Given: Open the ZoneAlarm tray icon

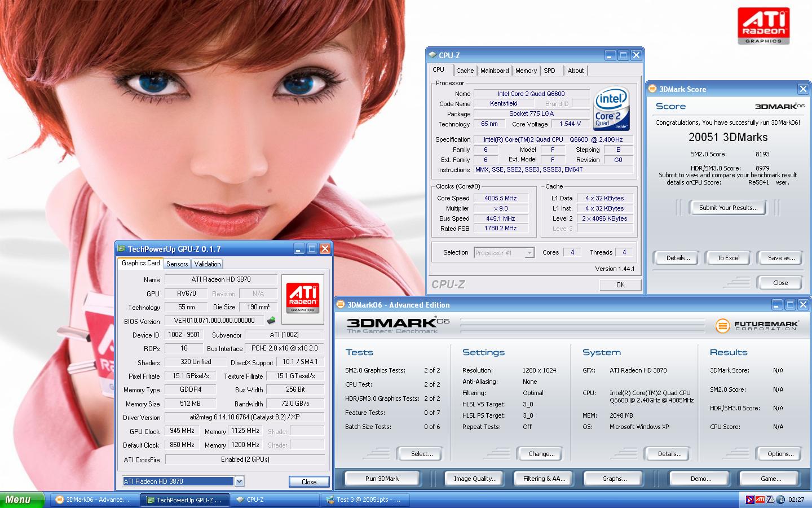Looking at the screenshot, I should (770, 500).
